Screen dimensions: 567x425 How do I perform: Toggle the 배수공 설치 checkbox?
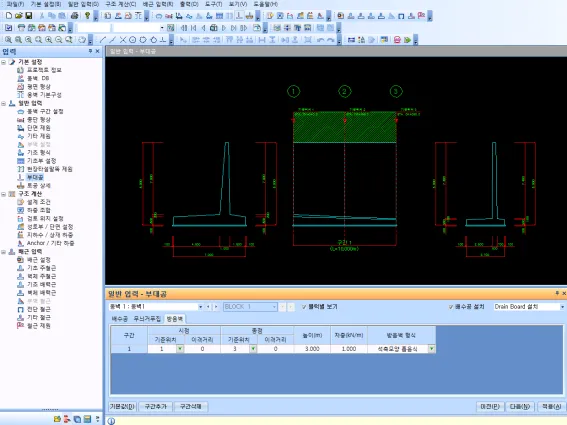[x=451, y=307]
